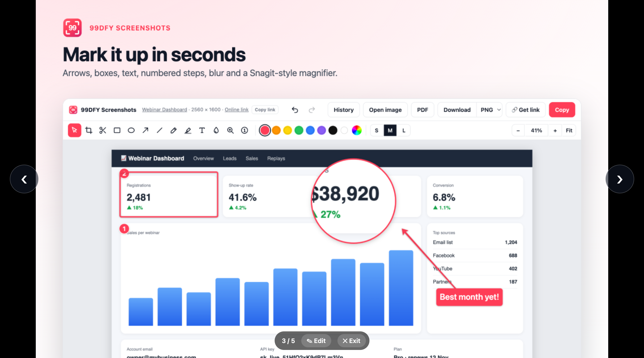644x358 pixels.
Task: Pick the red color swatch
Action: coord(265,130)
